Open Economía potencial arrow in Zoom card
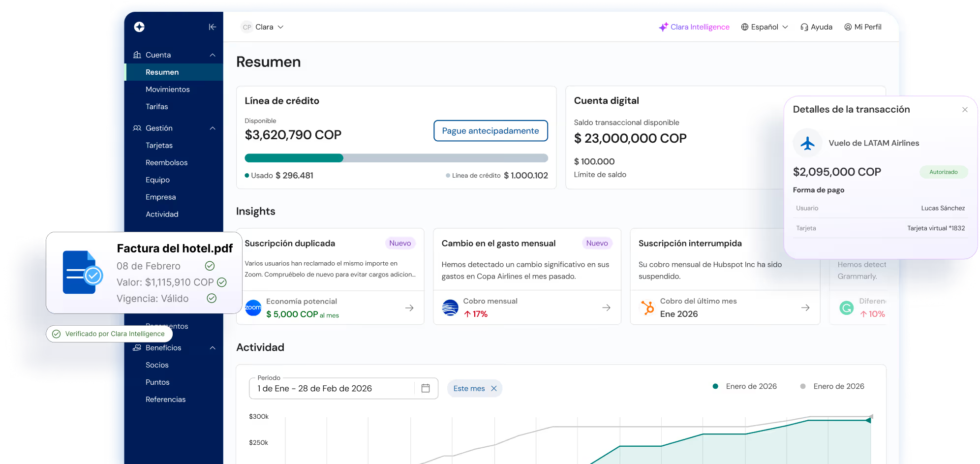Image resolution: width=980 pixels, height=464 pixels. pyautogui.click(x=409, y=308)
